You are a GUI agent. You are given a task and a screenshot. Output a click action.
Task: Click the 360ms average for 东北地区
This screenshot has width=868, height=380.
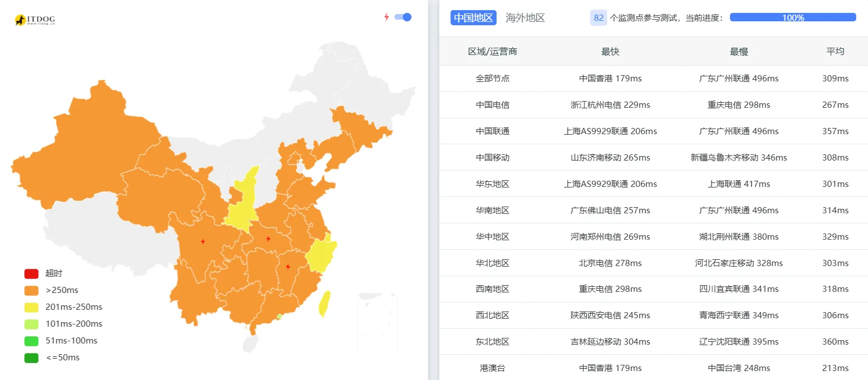pos(835,342)
